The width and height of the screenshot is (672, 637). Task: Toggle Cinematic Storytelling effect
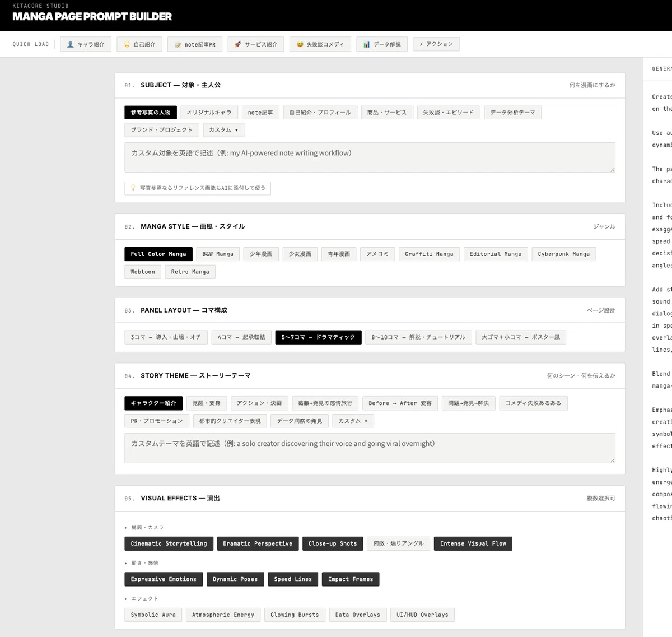coord(169,544)
